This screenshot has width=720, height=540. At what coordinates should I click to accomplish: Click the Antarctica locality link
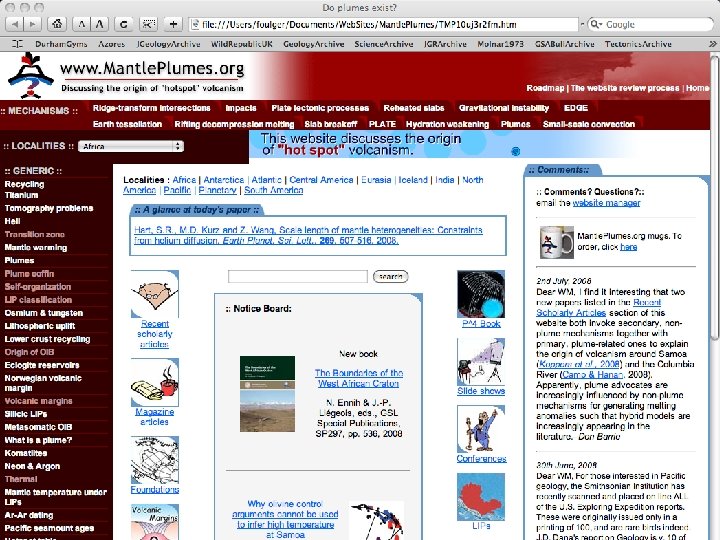[x=224, y=180]
